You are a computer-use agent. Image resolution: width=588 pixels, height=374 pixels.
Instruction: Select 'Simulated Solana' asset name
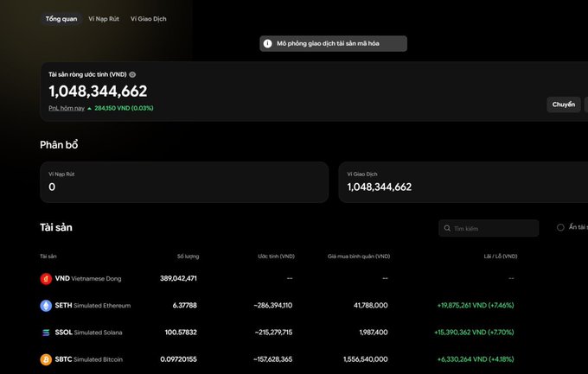tap(98, 333)
